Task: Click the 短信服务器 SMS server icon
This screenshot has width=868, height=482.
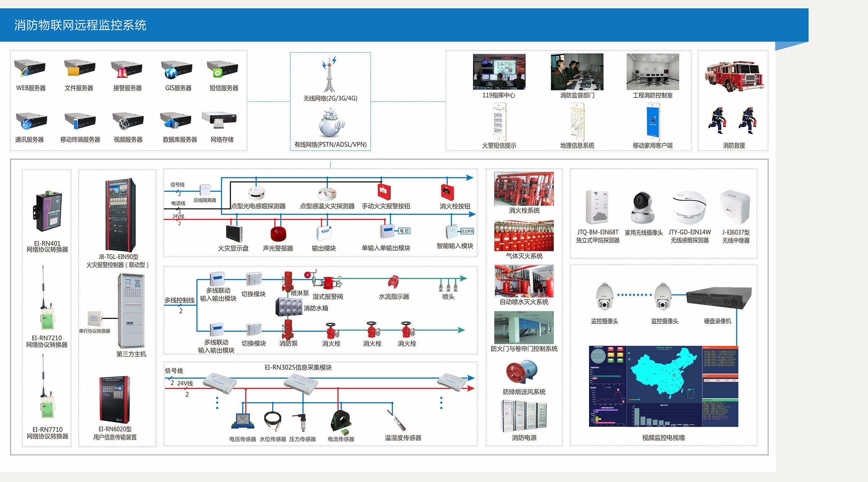Action: click(222, 69)
